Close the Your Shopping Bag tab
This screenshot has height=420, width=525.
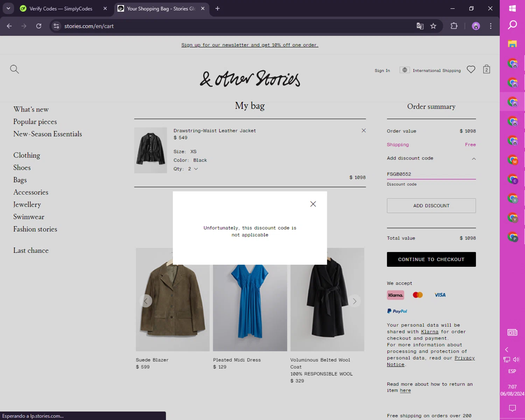pos(203,8)
